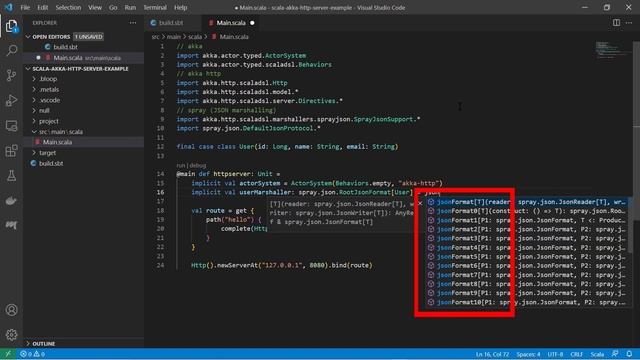Click the scala breadcrumb segment
The height and width of the screenshot is (360, 640).
(195, 37)
